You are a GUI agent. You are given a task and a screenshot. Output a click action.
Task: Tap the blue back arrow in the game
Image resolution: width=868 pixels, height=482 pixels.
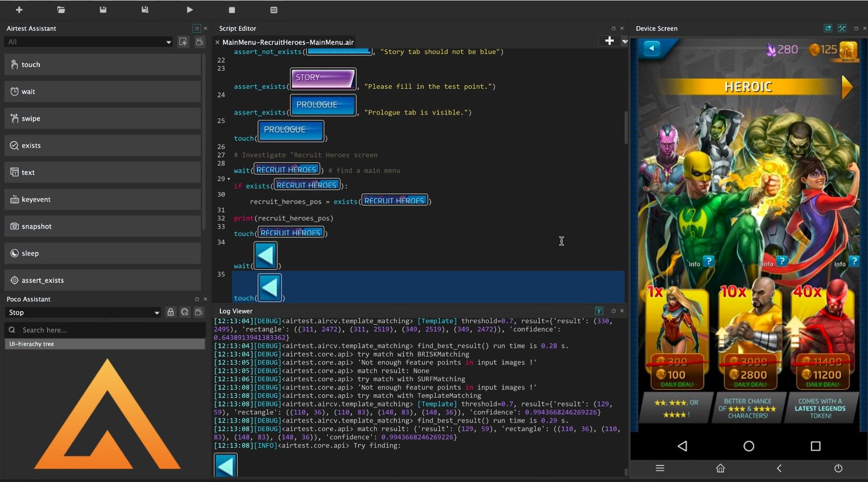[652, 48]
